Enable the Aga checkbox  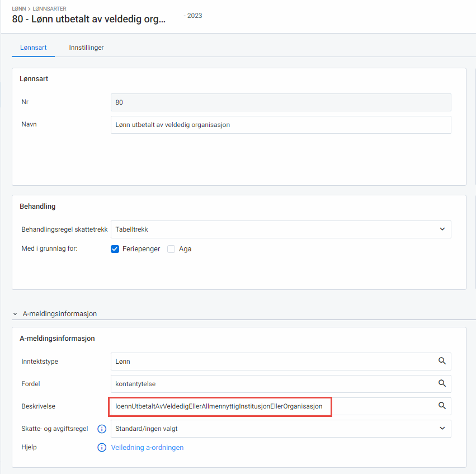[x=171, y=248]
